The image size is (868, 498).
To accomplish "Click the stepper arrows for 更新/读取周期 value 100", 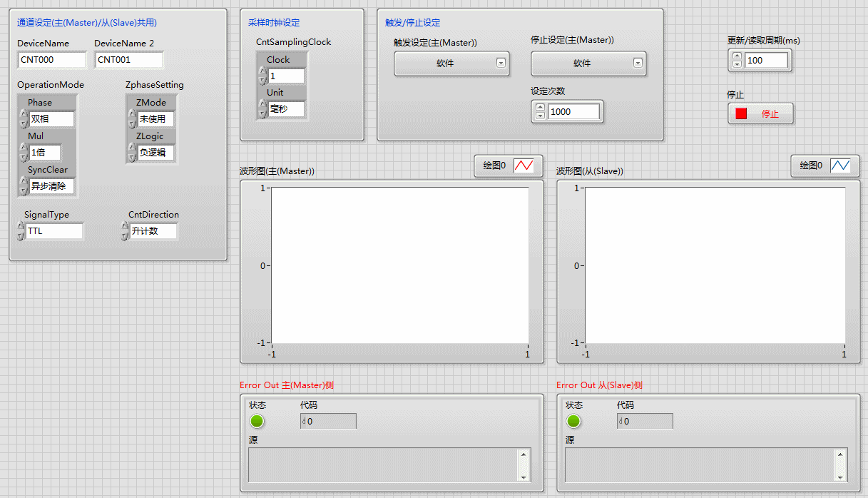I will click(x=737, y=61).
